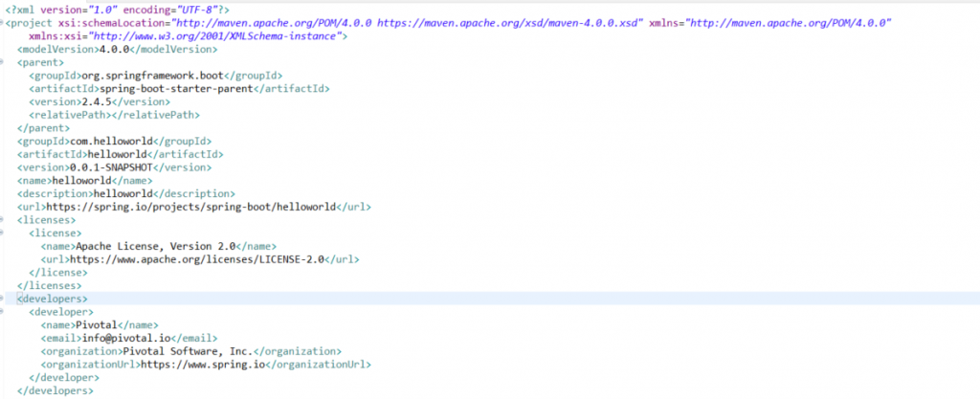Screen dimensions: 980x399
Task: Collapse the fold marker beside the opening <parent> tag
Action: (2, 62)
